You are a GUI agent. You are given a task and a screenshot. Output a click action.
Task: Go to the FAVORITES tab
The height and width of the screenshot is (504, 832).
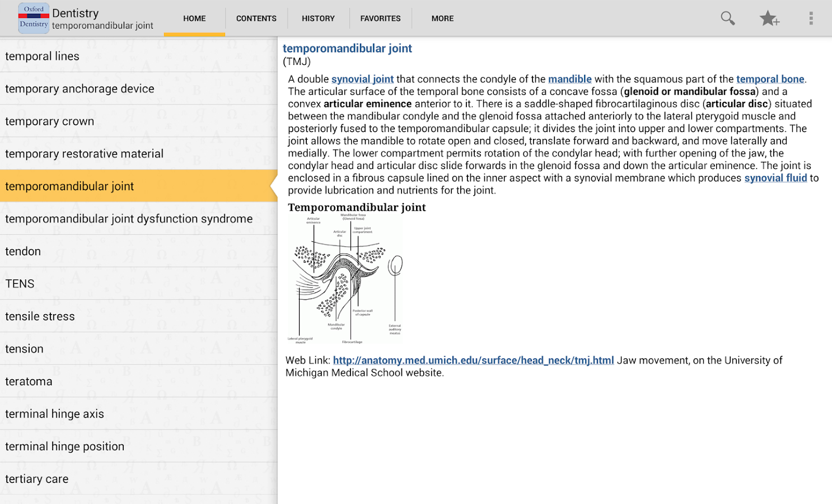pyautogui.click(x=381, y=18)
